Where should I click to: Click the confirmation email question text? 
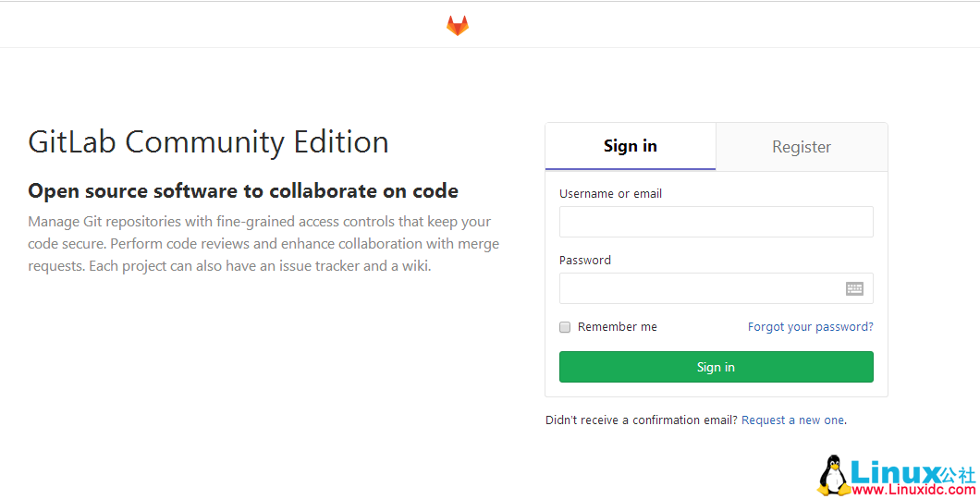(x=641, y=420)
